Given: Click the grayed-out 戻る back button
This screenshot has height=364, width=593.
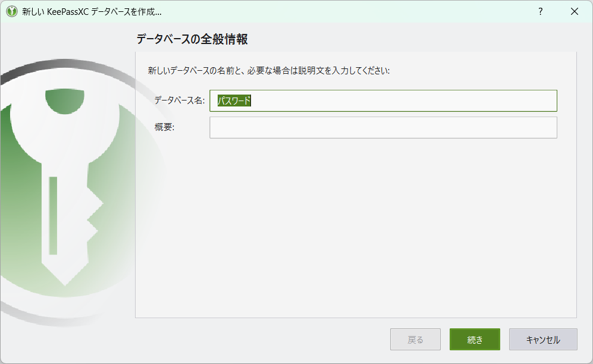Looking at the screenshot, I should coord(415,340).
